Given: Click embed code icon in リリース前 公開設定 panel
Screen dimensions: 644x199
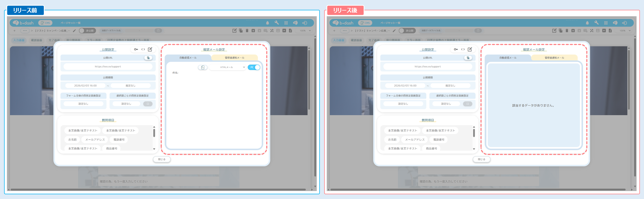Looking at the screenshot, I should coord(143,49).
